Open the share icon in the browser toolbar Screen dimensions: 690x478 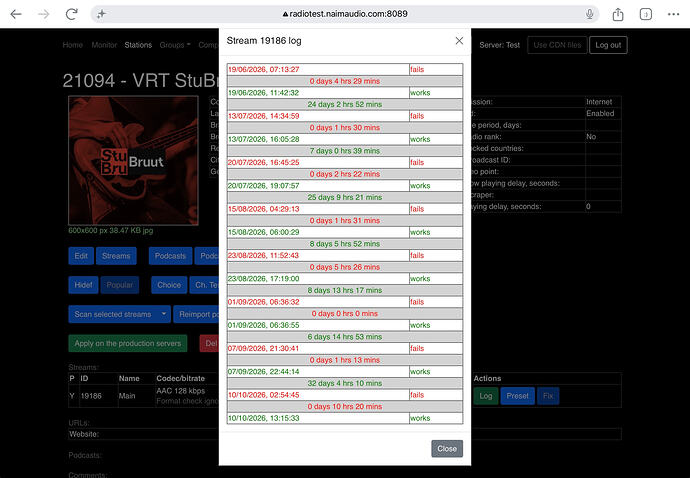(618, 14)
